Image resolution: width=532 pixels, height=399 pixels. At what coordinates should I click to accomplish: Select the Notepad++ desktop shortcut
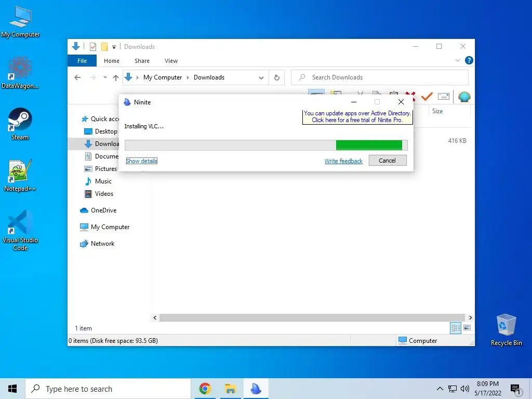[x=20, y=176]
